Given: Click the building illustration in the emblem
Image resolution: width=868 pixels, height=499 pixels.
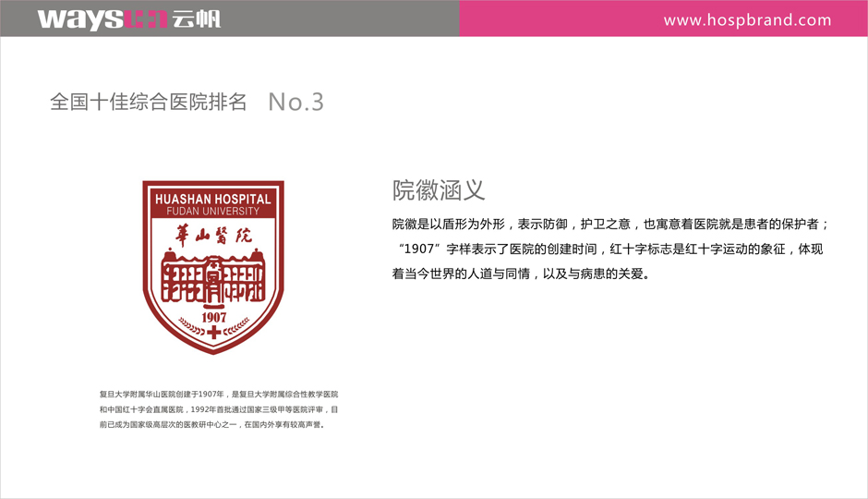Looking at the screenshot, I should 213,277.
